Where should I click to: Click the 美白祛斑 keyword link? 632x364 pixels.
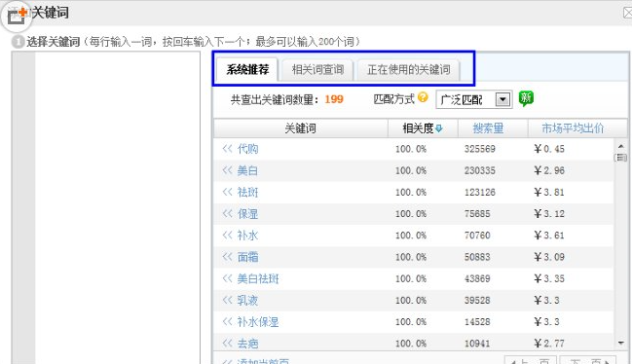pos(258,279)
